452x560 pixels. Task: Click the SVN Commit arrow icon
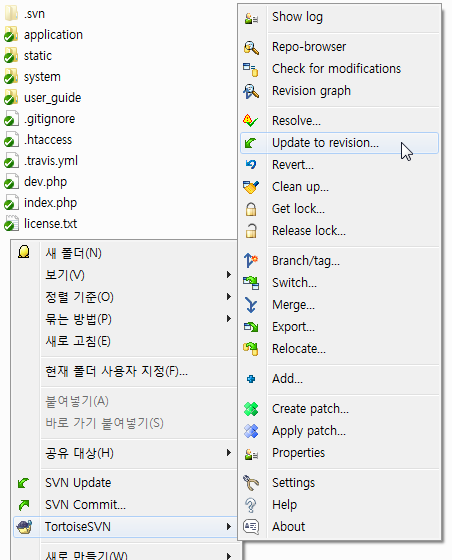[24, 505]
